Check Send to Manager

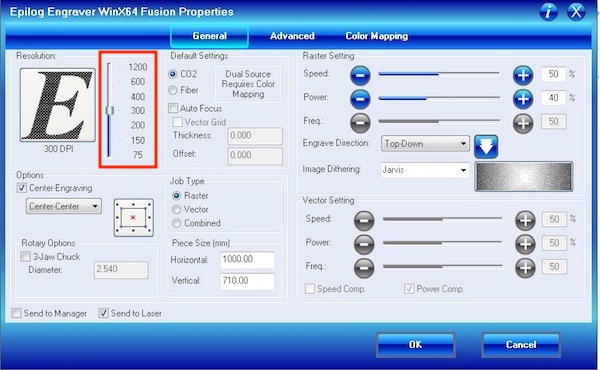16,313
